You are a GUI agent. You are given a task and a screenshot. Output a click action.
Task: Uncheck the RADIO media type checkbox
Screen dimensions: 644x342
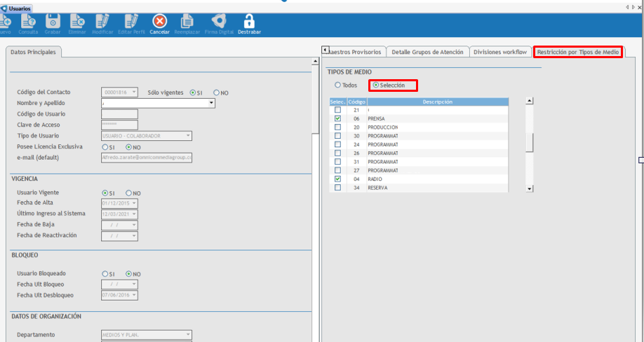[x=338, y=179]
